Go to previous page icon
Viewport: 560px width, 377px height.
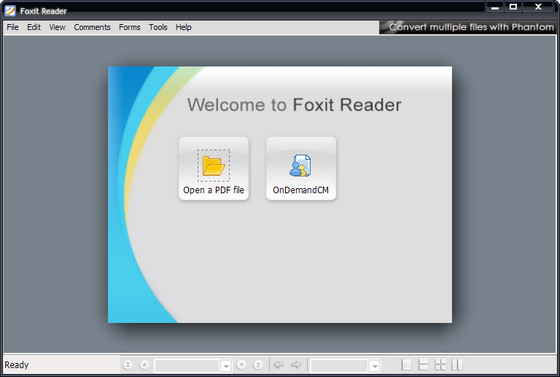point(144,365)
